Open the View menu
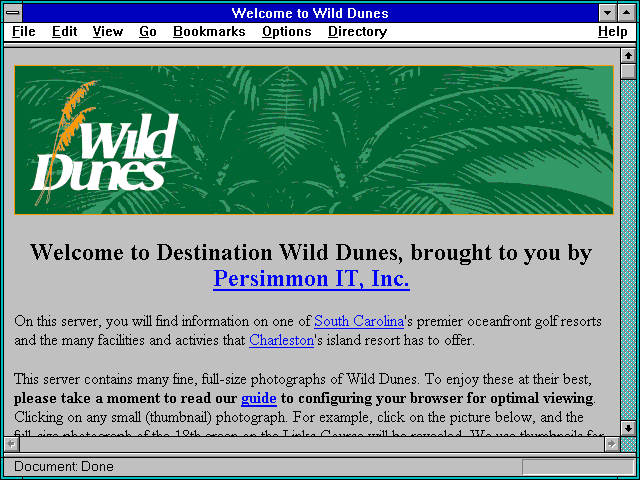The width and height of the screenshot is (640, 480). pyautogui.click(x=108, y=32)
